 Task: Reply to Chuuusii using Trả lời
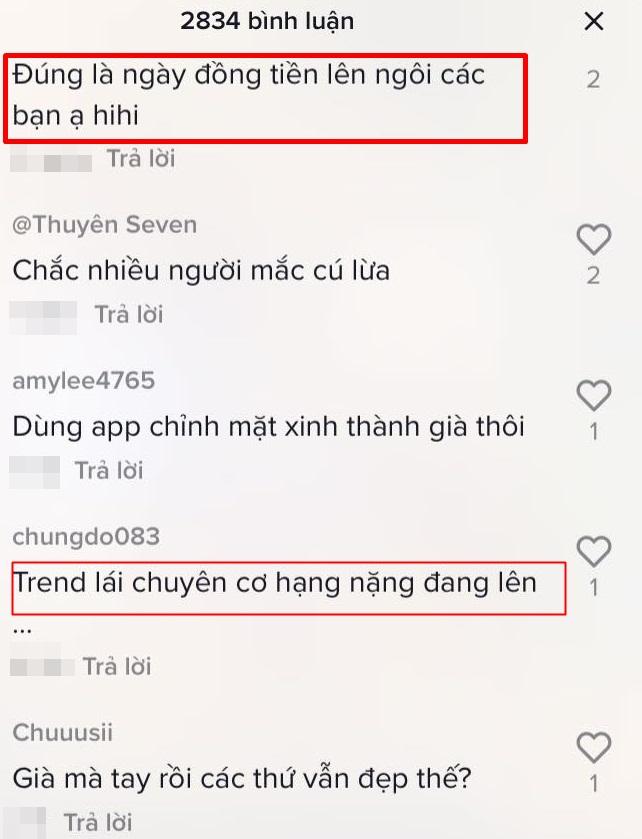(x=98, y=822)
